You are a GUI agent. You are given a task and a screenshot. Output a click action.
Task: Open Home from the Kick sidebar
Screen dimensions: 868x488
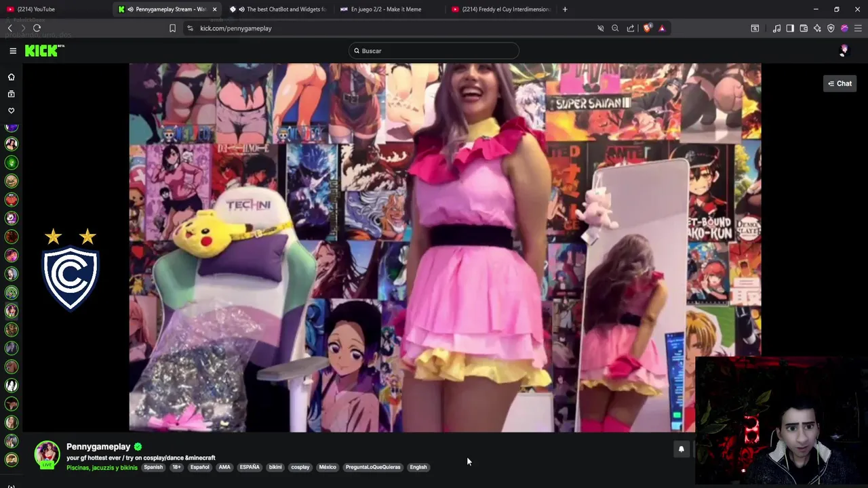pos(11,77)
